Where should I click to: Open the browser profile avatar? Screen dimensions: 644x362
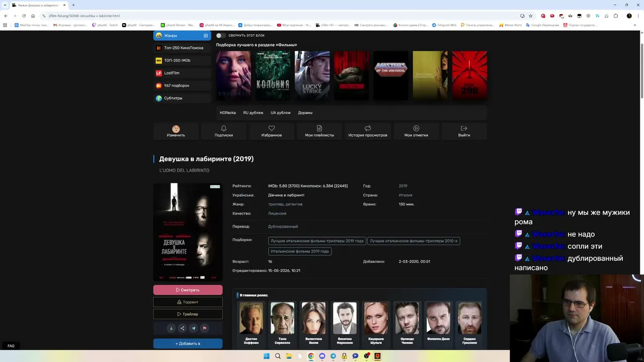tap(629, 16)
